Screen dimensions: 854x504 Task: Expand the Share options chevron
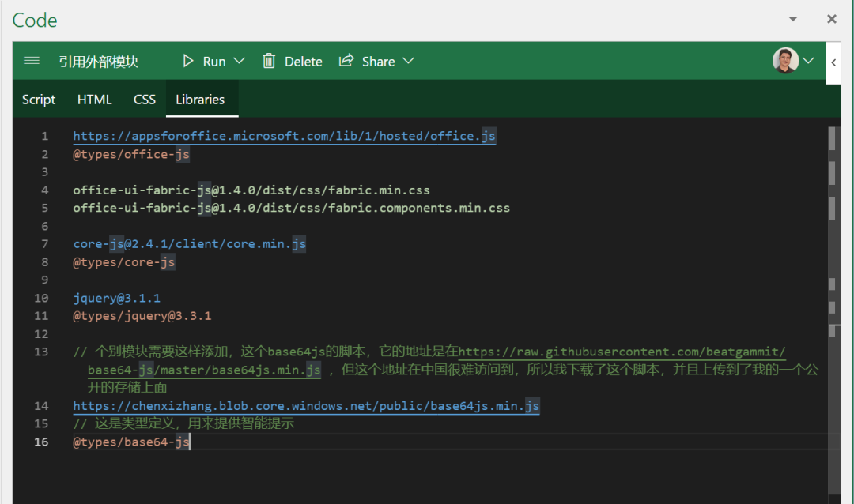(x=409, y=61)
